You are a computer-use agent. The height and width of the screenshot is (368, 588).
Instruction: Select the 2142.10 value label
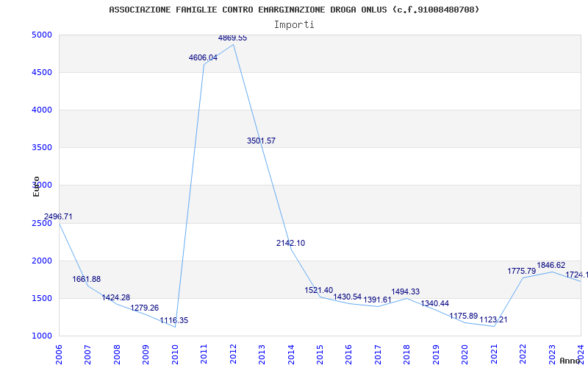[x=290, y=244]
